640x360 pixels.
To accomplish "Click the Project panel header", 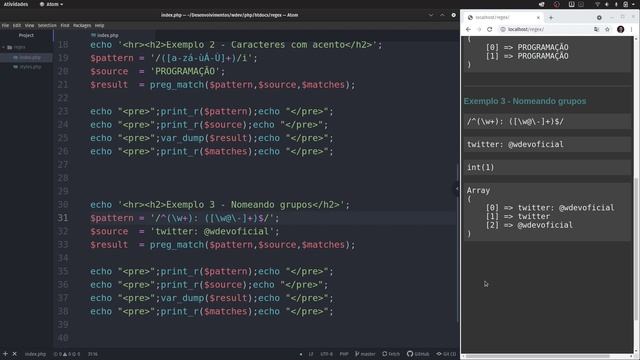I will click(x=26, y=36).
